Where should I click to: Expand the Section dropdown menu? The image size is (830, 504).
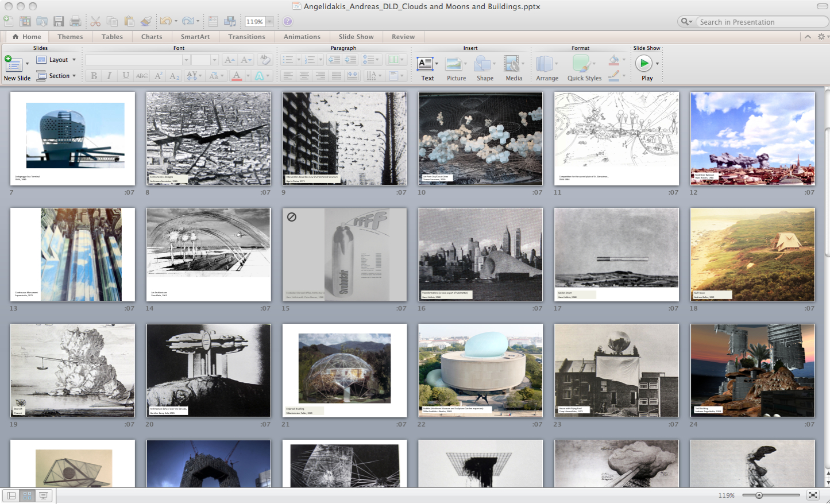pyautogui.click(x=57, y=76)
